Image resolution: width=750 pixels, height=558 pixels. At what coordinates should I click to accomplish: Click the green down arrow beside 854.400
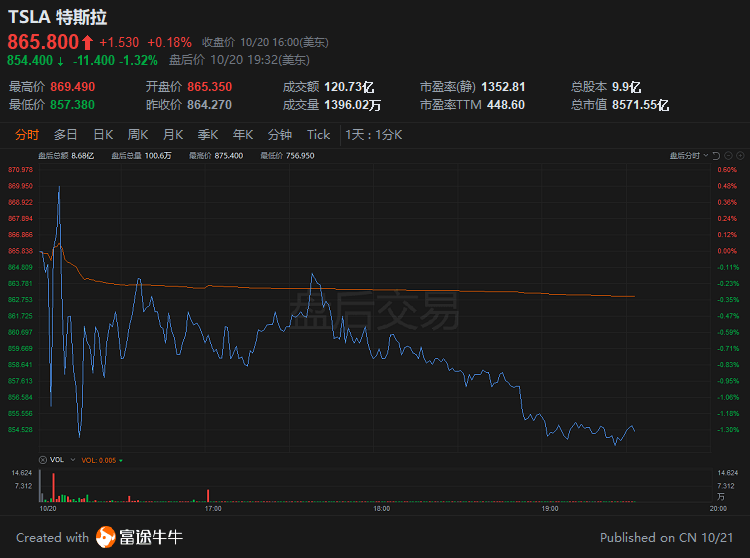61,59
